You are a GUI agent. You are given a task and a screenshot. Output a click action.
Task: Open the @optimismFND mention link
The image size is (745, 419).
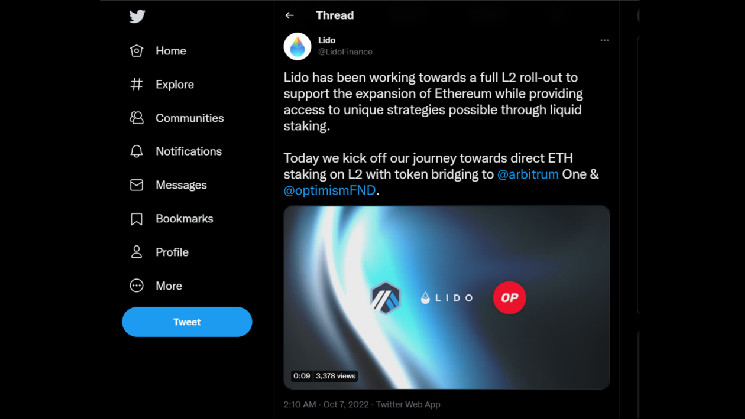(x=329, y=190)
